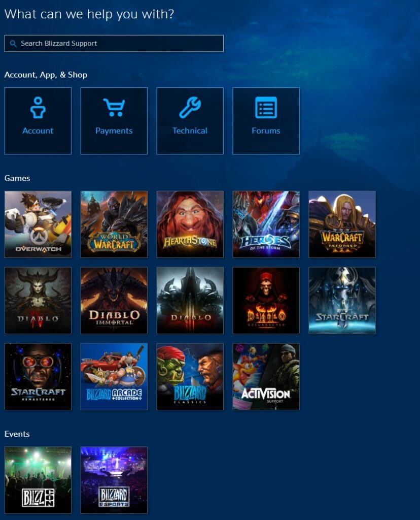Choose the Diablo IV tile
The image size is (420, 520).
click(38, 301)
